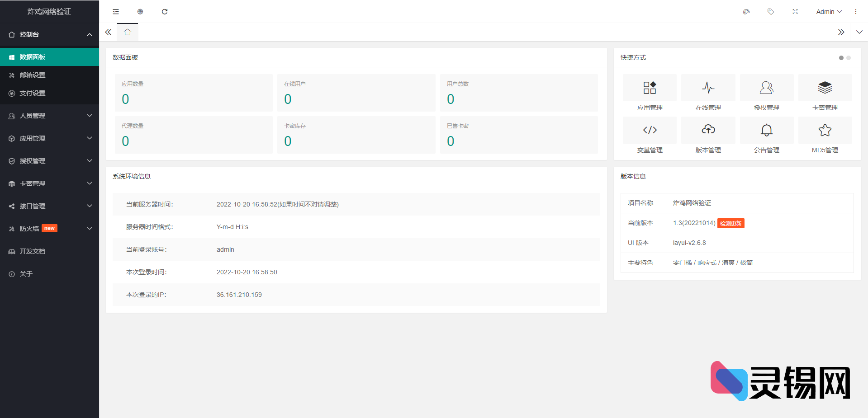Expand the 卡密管理 sidebar menu
This screenshot has height=418, width=868.
49,183
